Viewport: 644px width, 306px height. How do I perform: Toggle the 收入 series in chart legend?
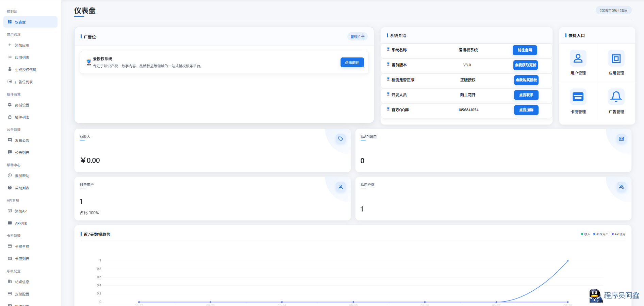click(585, 234)
